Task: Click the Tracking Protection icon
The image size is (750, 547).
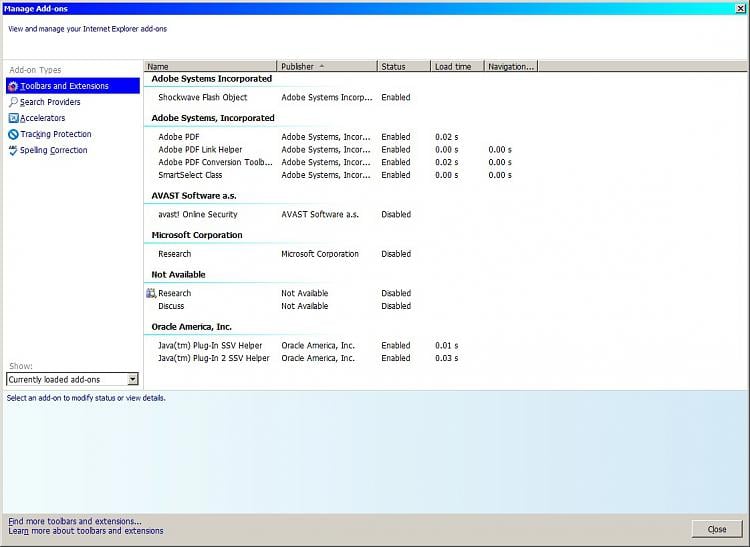Action: coord(13,134)
